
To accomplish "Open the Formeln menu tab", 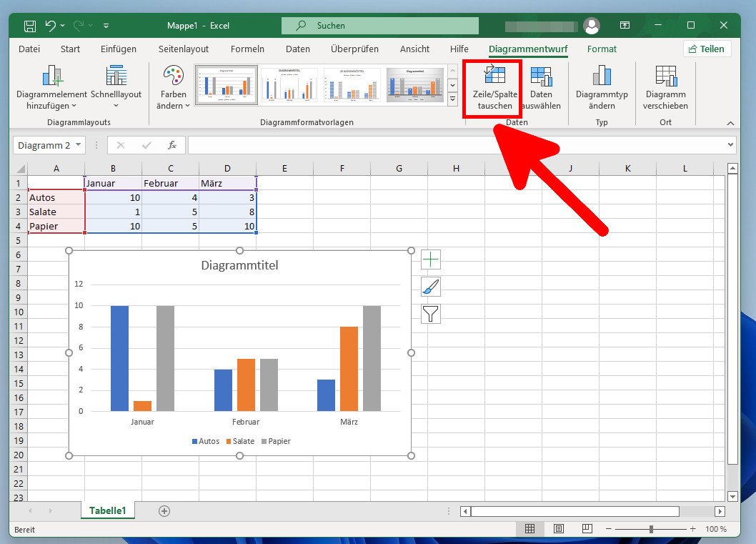I will [x=247, y=49].
